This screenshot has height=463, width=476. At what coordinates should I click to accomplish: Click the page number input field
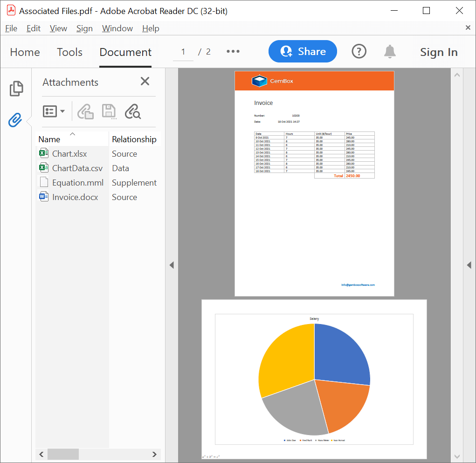click(183, 52)
